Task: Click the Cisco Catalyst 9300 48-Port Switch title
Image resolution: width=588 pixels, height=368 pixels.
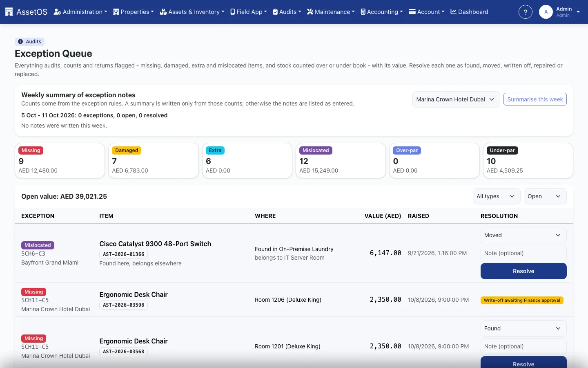Action: (x=155, y=244)
